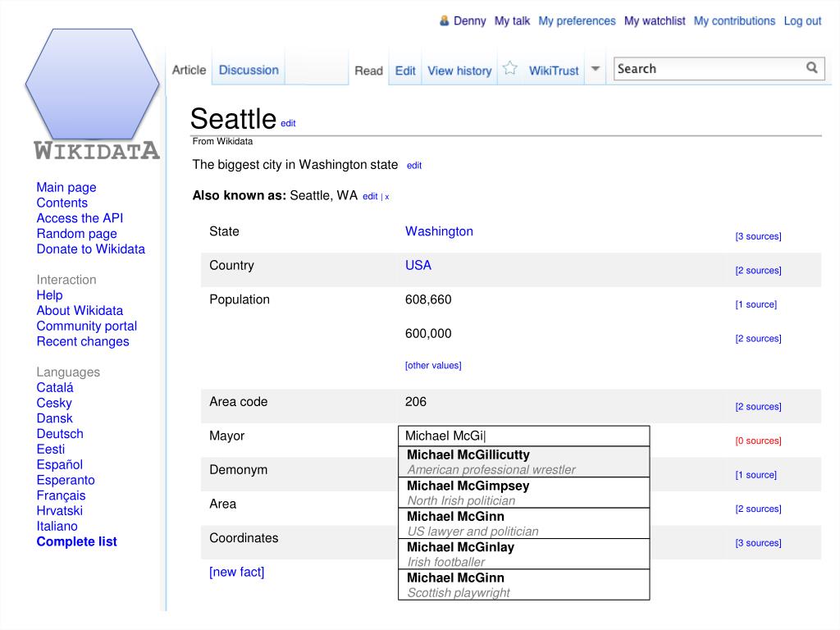Open Random page link
Screen dimensions: 840x630
pos(76,234)
